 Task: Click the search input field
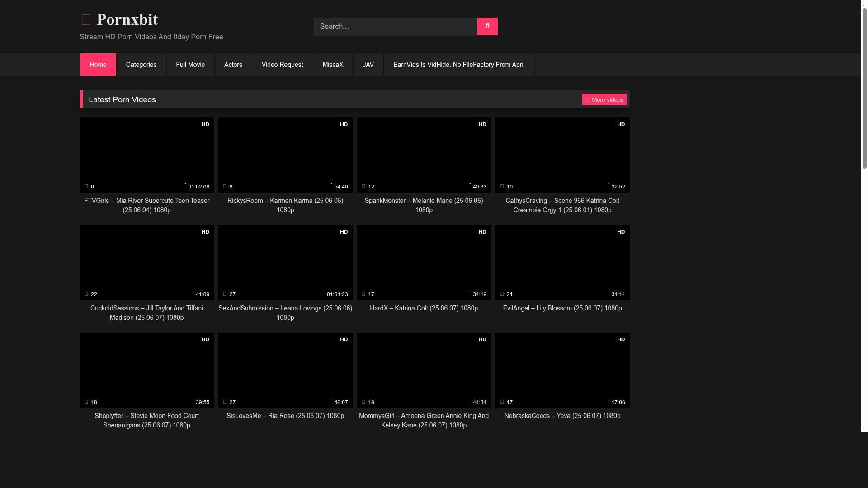click(x=395, y=26)
